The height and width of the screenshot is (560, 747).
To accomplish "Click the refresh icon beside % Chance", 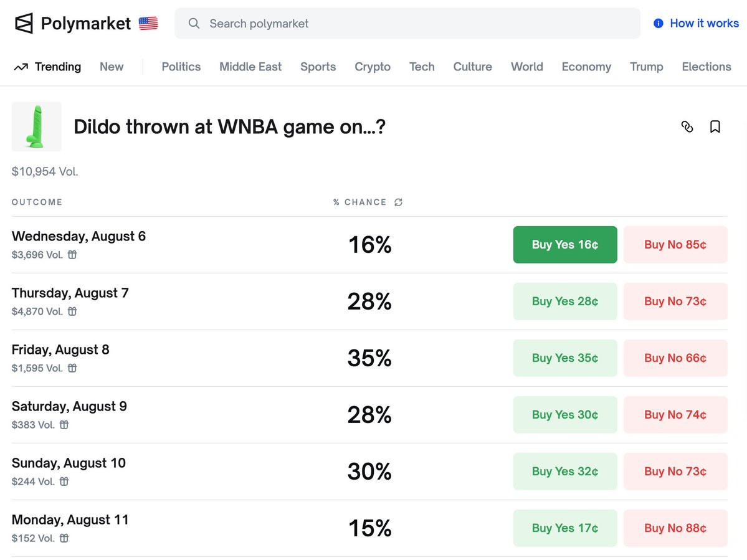I will point(398,202).
